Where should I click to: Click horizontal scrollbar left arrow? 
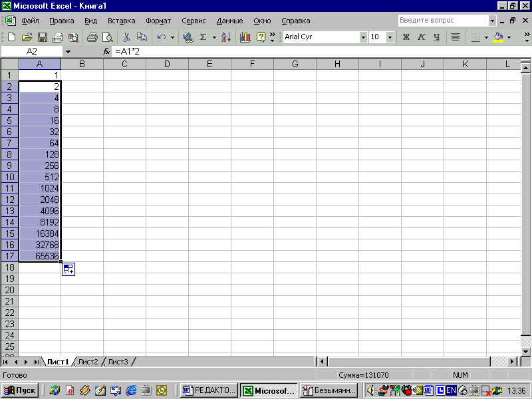pos(323,362)
